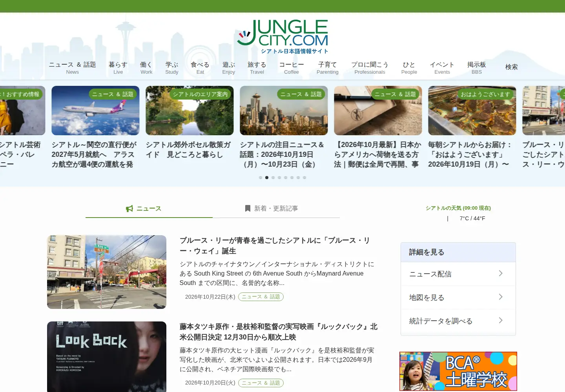565x392 pixels.
Task: Open the 学ぶ Study menu
Action: pos(172,68)
